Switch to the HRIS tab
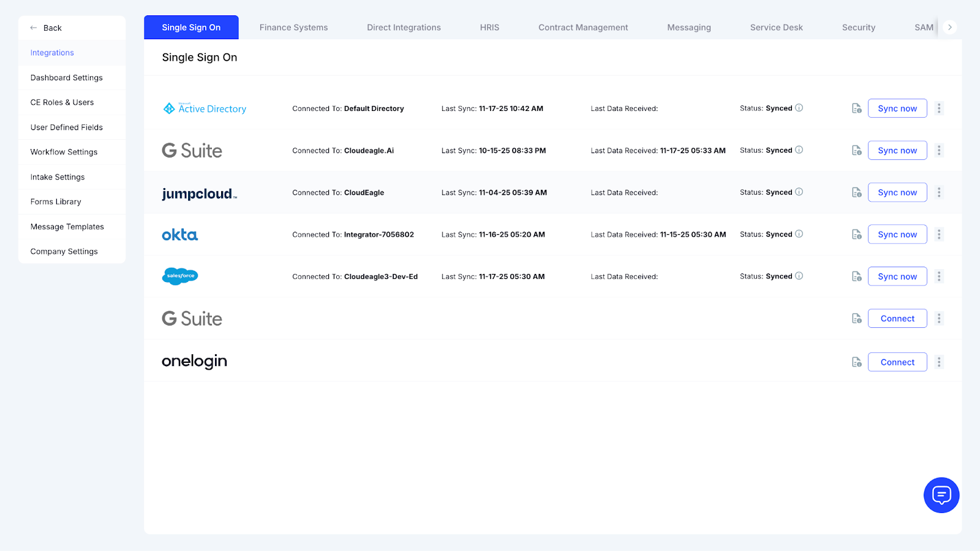Viewport: 980px width, 551px height. [489, 28]
